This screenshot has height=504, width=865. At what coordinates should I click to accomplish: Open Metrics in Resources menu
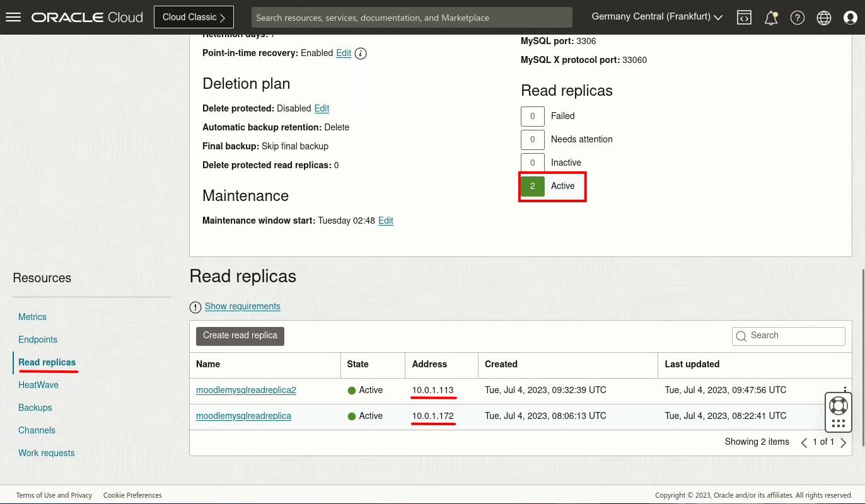32,317
